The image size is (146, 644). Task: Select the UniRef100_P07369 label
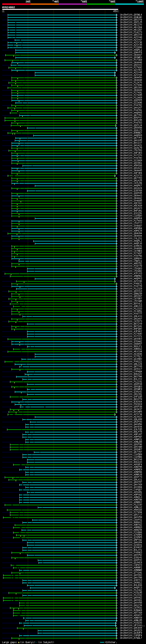pyautogui.click(x=131, y=60)
